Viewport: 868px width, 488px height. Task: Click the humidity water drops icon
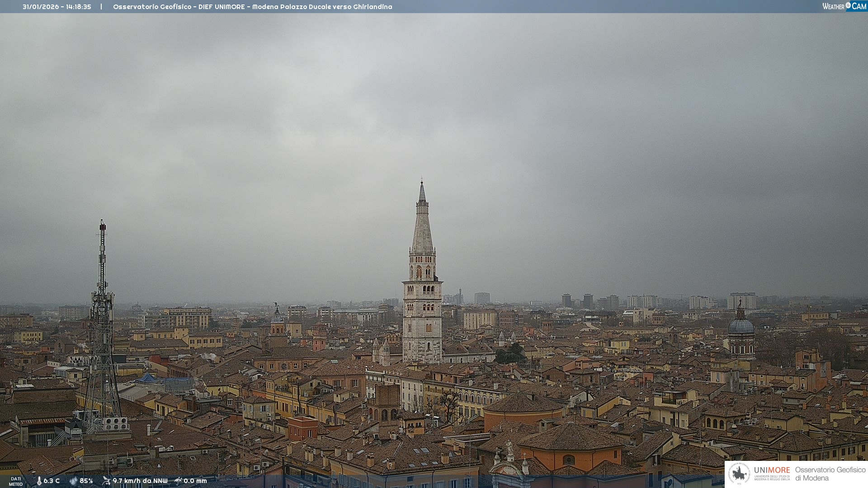pos(73,481)
